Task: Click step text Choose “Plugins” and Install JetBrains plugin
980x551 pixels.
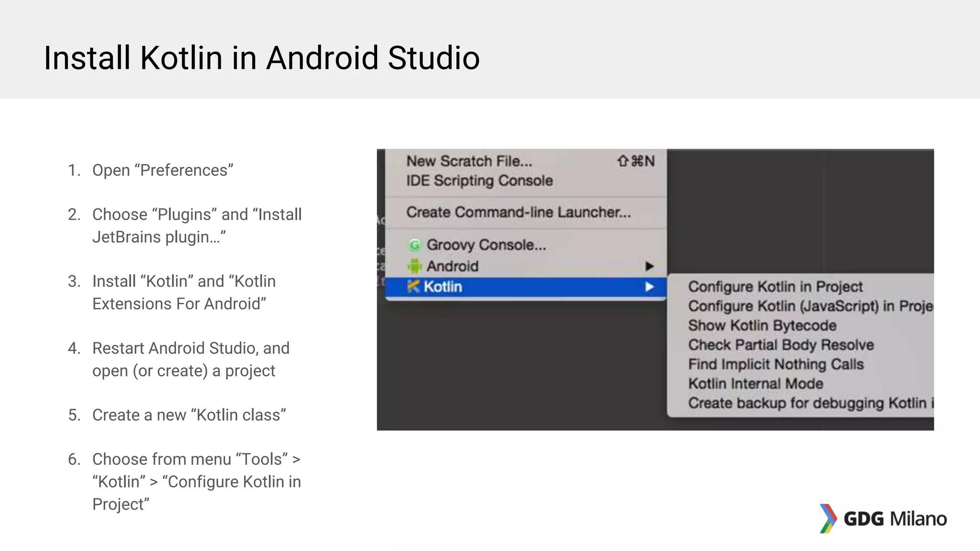Action: pos(197,226)
